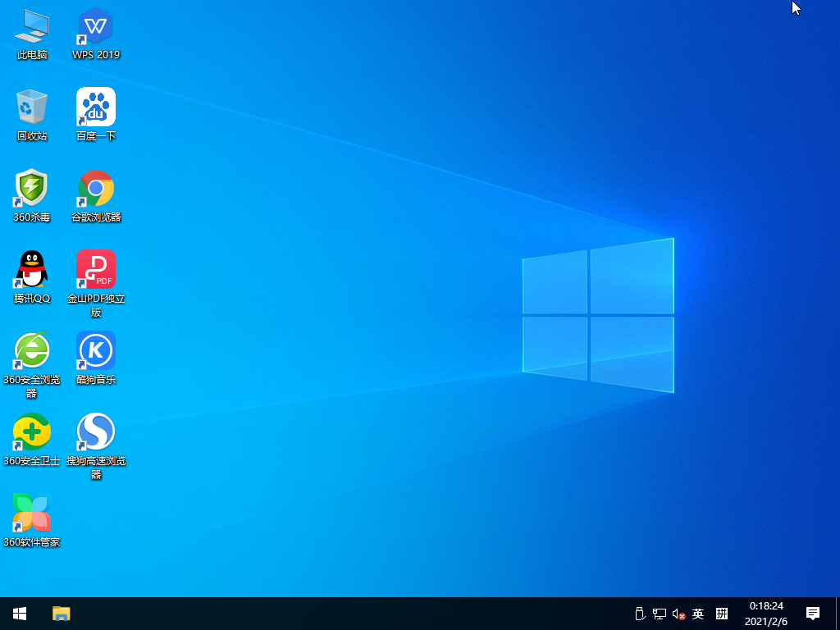This screenshot has height=630, width=840.
Task: Open the calendar via the clock
Action: [767, 614]
